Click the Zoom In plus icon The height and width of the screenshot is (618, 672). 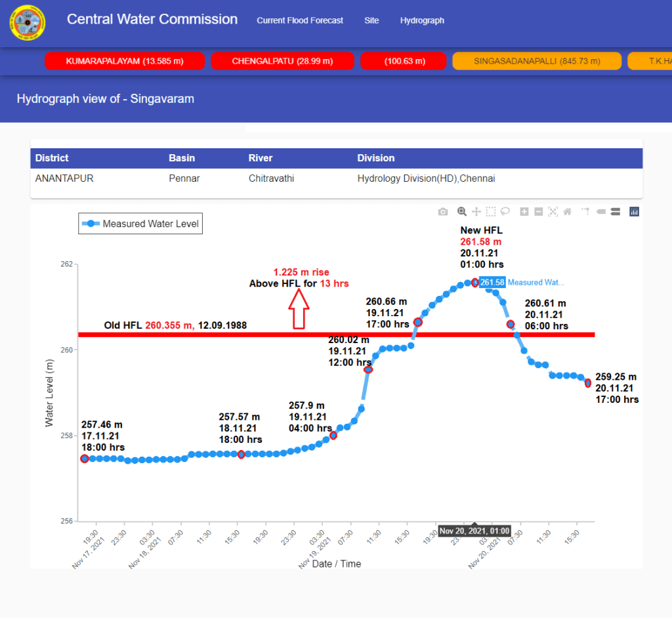click(x=524, y=211)
